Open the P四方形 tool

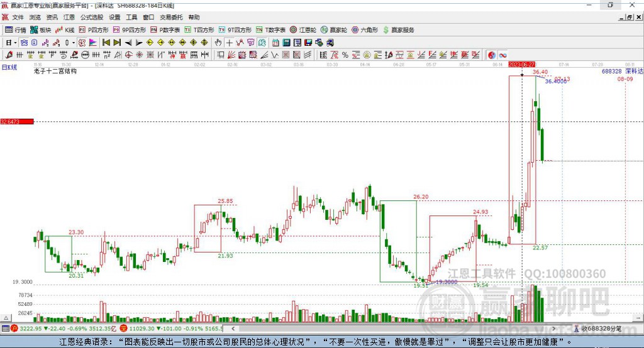click(94, 30)
